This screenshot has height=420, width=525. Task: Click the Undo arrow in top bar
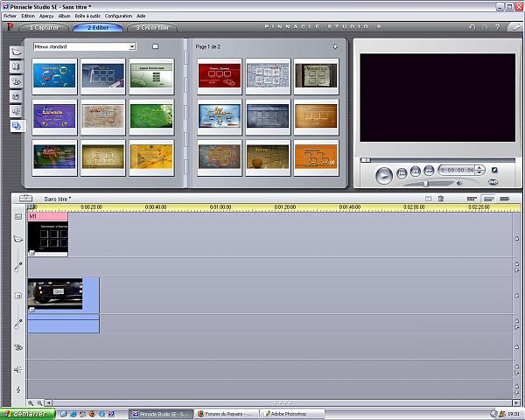click(472, 27)
